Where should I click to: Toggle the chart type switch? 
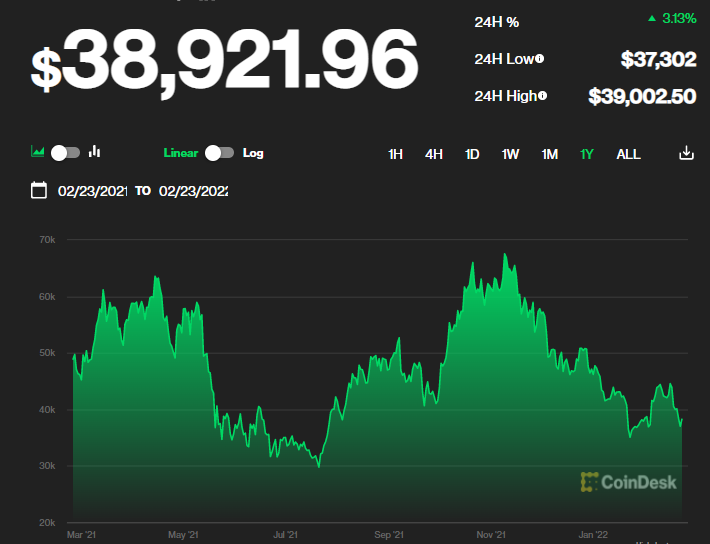tap(65, 153)
